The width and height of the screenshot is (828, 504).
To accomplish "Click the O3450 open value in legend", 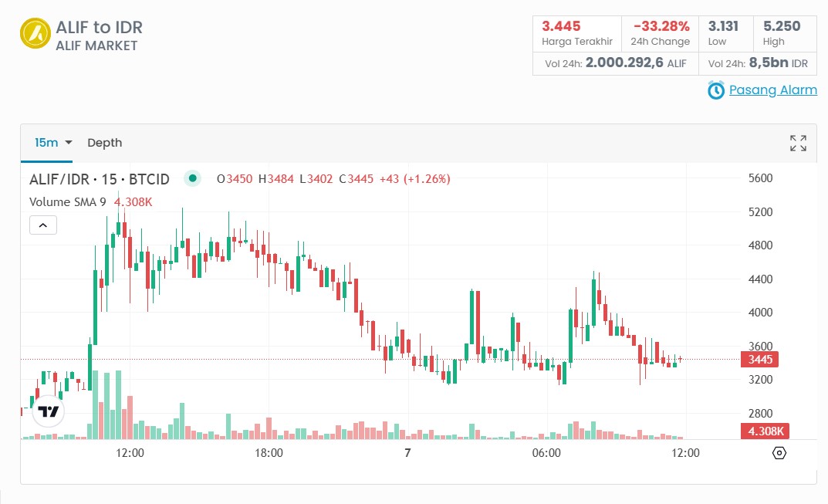I will pyautogui.click(x=235, y=179).
